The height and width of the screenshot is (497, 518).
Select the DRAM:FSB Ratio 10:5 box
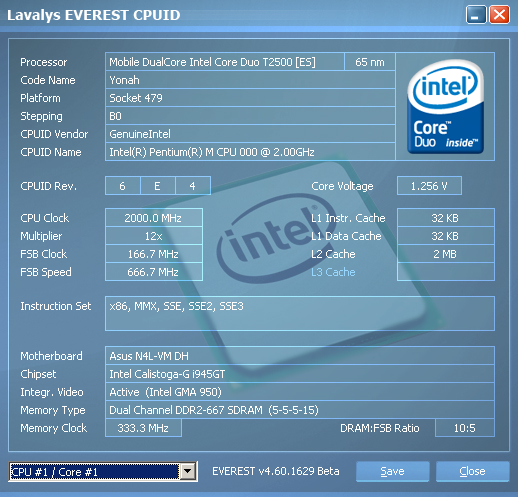coord(465,428)
